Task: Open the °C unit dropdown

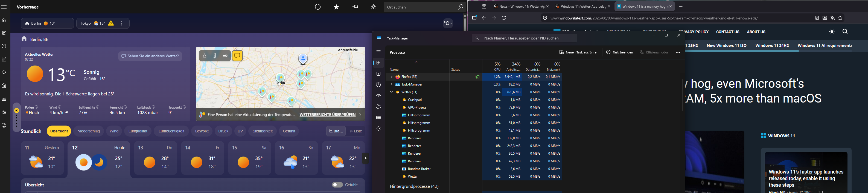Action: (447, 23)
